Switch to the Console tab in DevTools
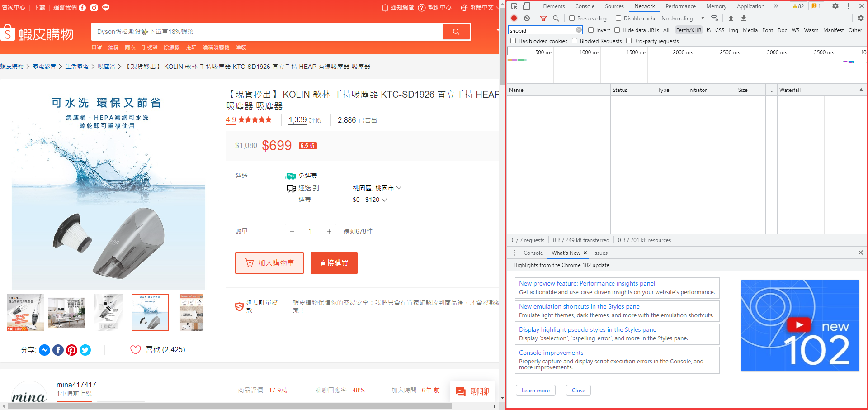The height and width of the screenshot is (410, 868). tap(585, 6)
